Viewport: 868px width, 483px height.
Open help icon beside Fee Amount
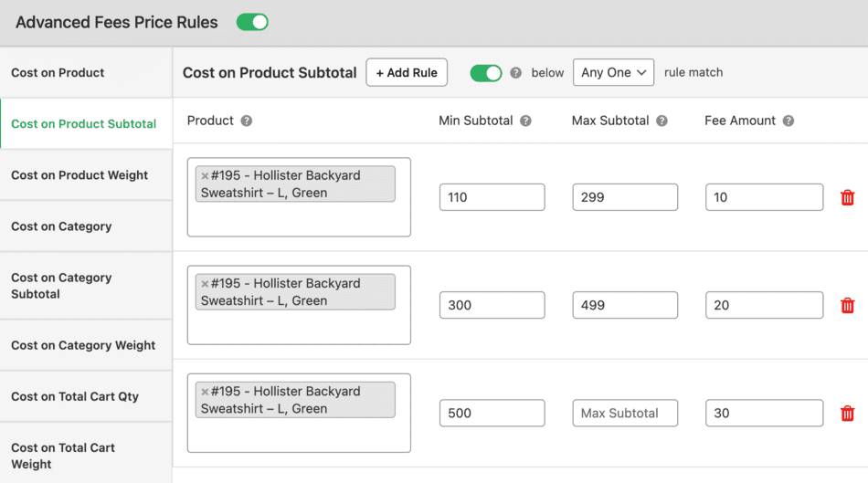pyautogui.click(x=789, y=121)
